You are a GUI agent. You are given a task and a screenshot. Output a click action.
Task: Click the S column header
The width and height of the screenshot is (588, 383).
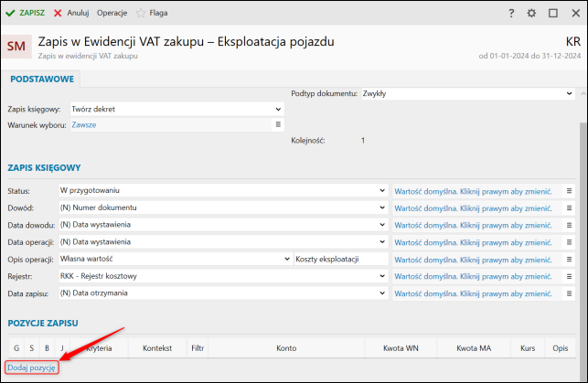32,348
